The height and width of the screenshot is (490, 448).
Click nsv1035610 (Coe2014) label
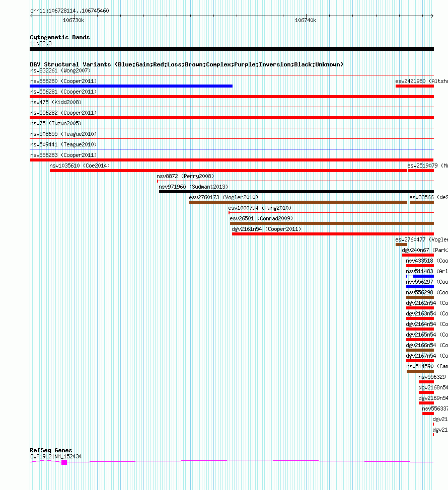(x=80, y=166)
